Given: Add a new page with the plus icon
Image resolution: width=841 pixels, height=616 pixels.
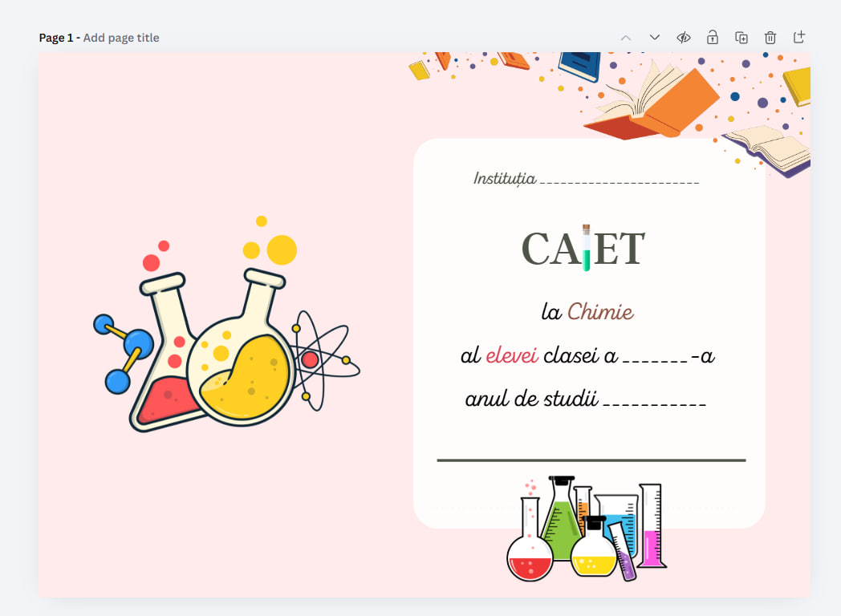Looking at the screenshot, I should pos(798,38).
